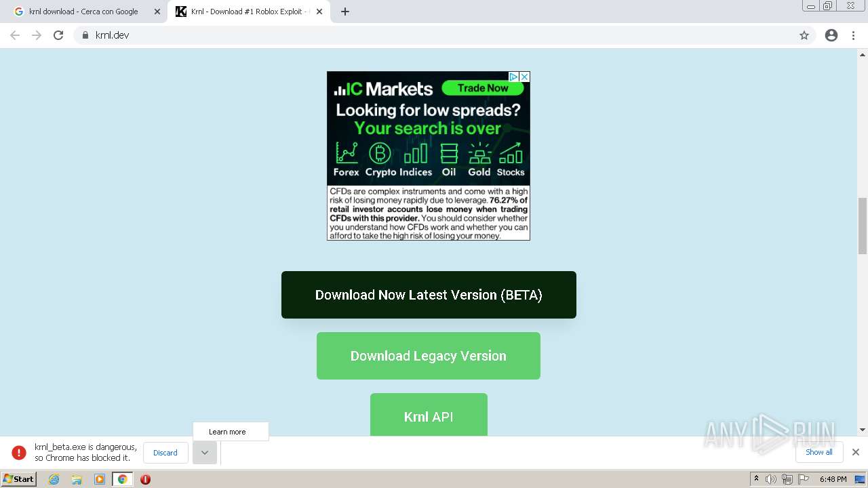868x488 pixels.
Task: Open Chrome three-dot menu
Action: (854, 35)
